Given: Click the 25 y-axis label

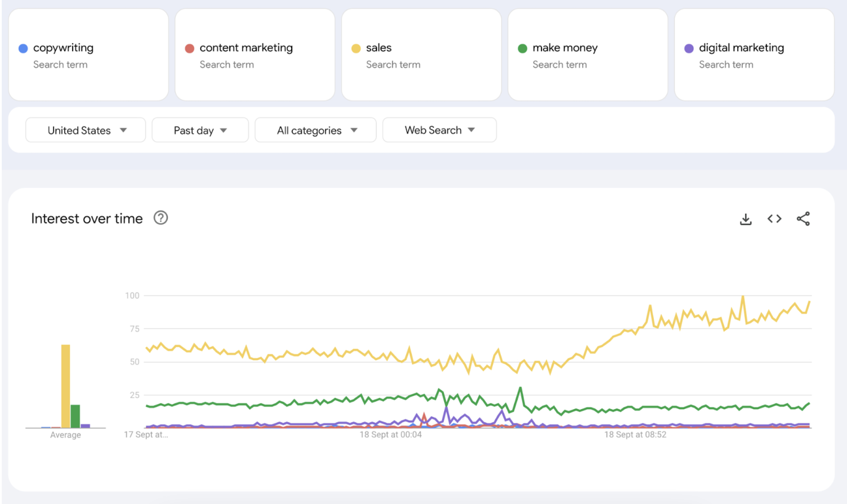Looking at the screenshot, I should click(x=134, y=395).
